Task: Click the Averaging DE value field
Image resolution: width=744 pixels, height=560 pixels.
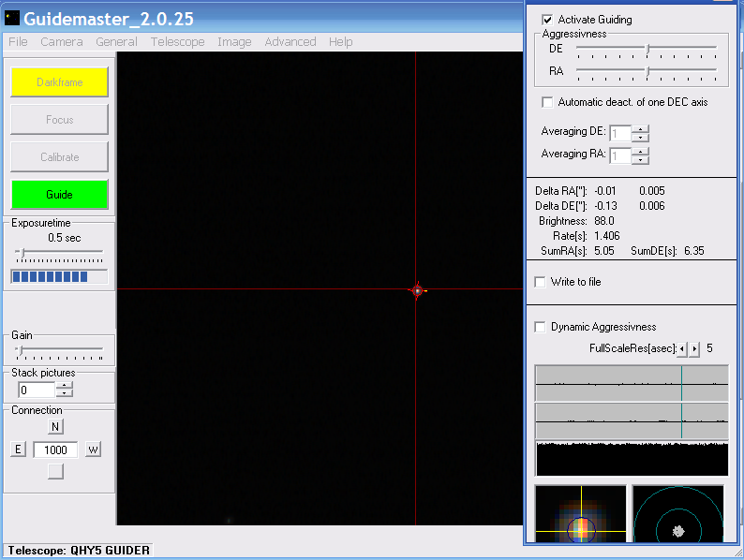Action: click(x=620, y=133)
